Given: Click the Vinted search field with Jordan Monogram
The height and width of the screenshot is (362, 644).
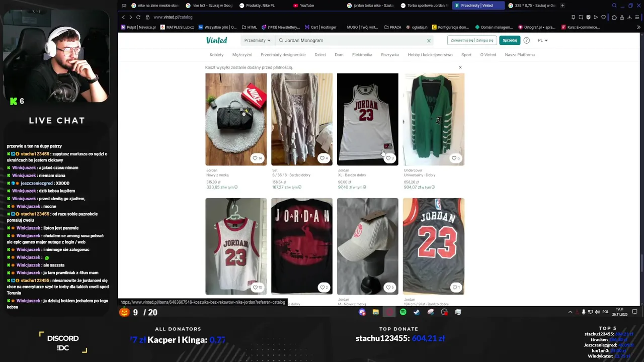Looking at the screenshot, I should coord(355,40).
